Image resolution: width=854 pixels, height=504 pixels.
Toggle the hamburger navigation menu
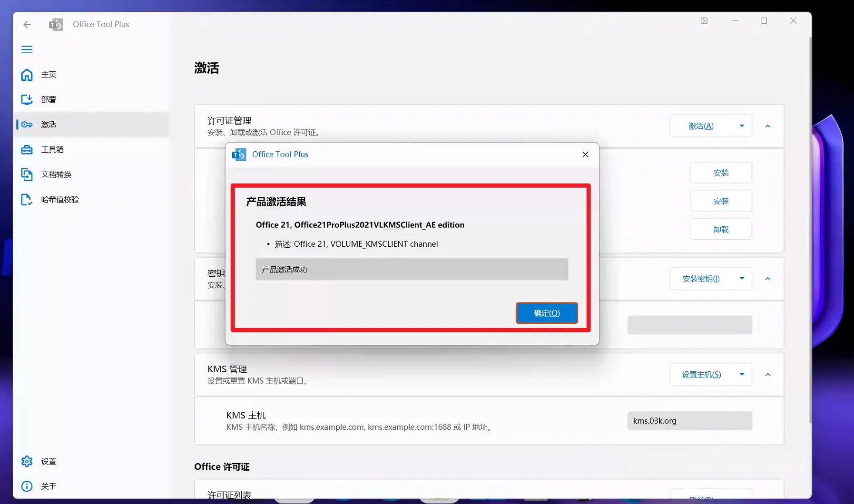pos(27,49)
